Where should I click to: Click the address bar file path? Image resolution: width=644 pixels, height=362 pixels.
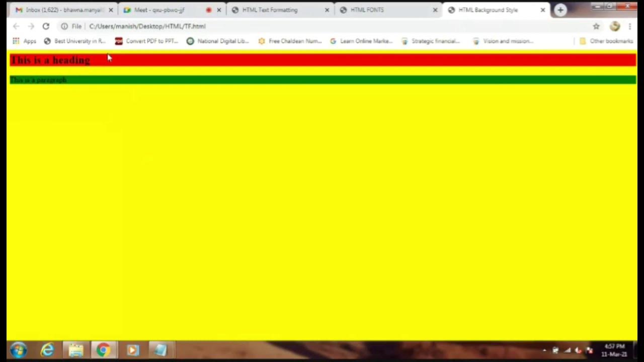tap(147, 26)
